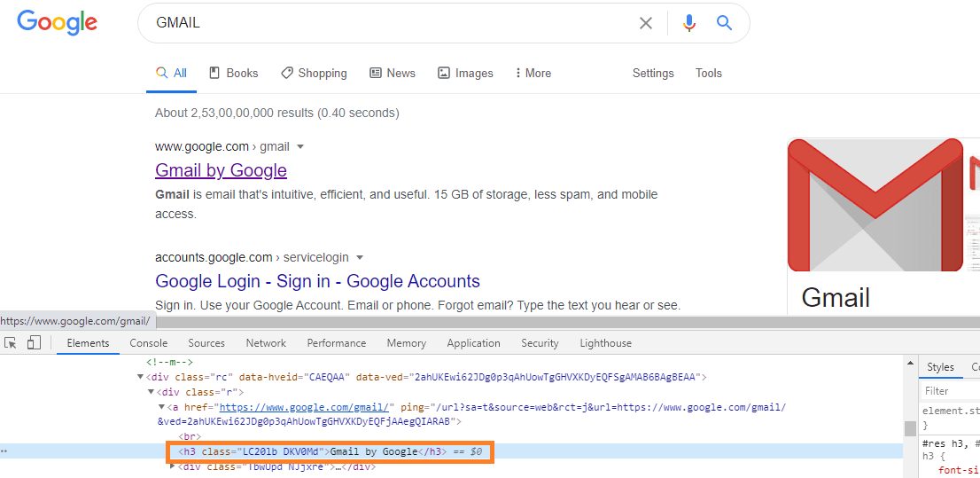
Task: Open the Application tab in DevTools
Action: 474,343
